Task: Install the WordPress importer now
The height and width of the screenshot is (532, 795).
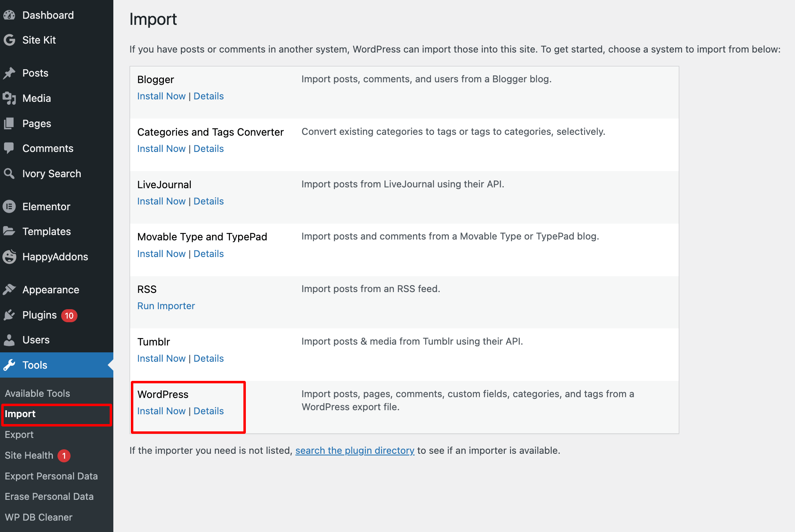Action: click(x=161, y=411)
